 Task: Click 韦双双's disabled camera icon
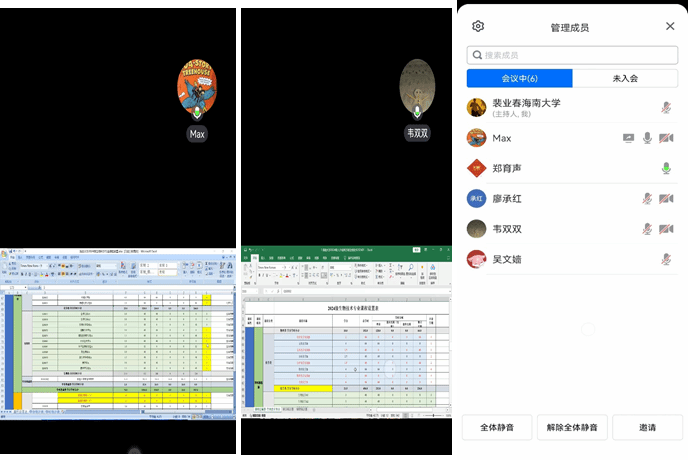(666, 229)
